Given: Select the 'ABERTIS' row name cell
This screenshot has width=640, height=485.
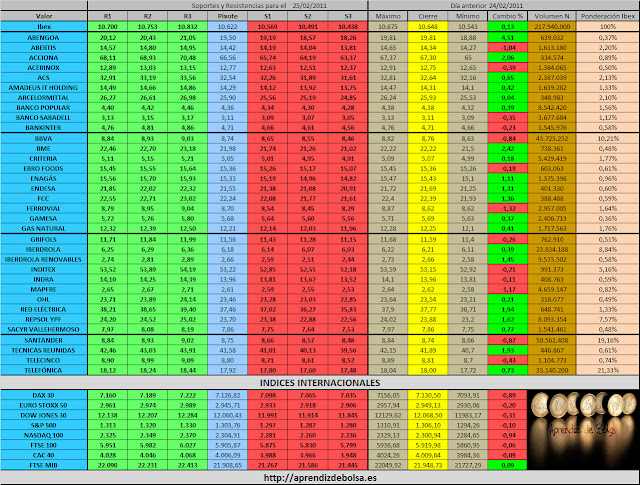Looking at the screenshot, I should (x=44, y=48).
